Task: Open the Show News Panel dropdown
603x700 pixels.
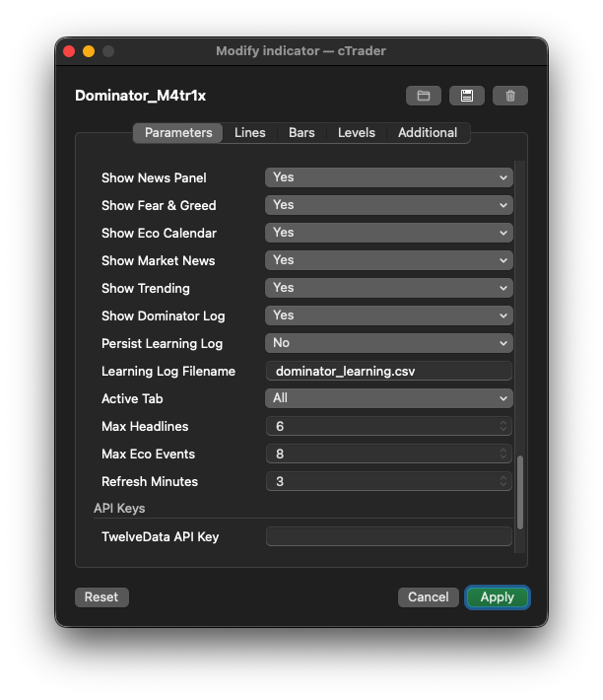Action: pos(389,177)
